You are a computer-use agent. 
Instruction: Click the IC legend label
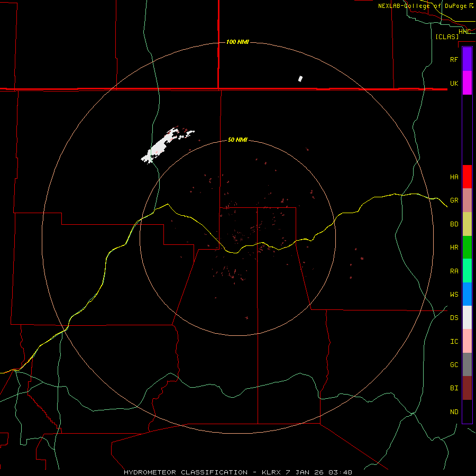tap(454, 342)
